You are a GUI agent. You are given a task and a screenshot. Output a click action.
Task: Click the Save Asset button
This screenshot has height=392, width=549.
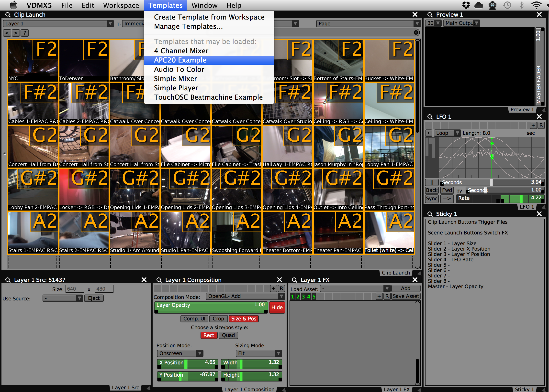pos(406,296)
